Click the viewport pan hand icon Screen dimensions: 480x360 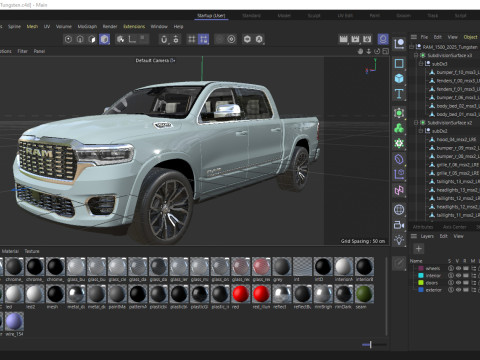pyautogui.click(x=360, y=51)
